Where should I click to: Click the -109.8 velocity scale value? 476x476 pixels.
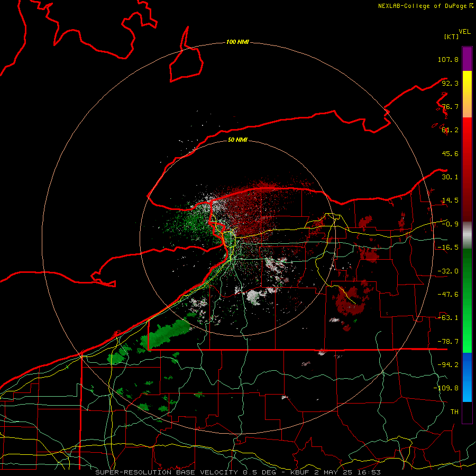point(446,388)
